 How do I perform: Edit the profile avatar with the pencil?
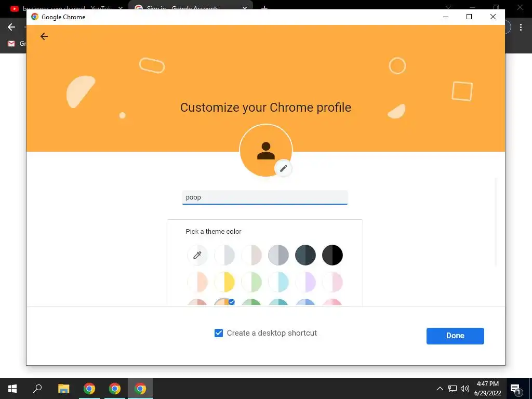[x=283, y=168]
